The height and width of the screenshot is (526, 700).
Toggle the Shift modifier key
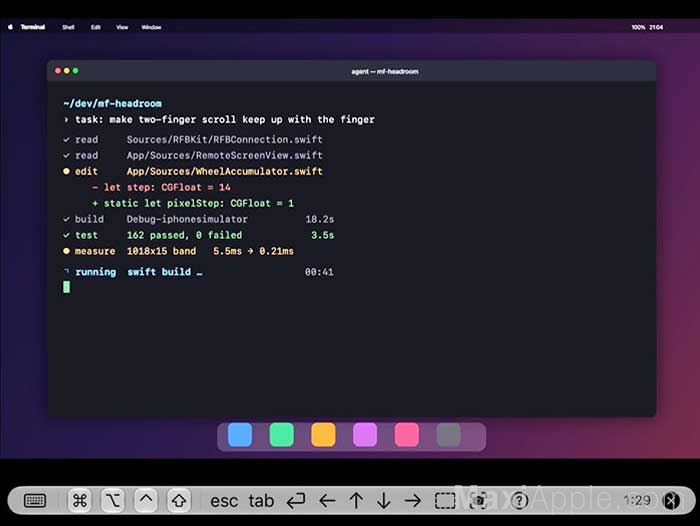[179, 501]
